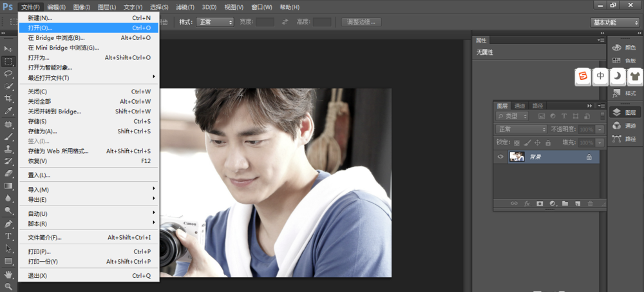Click the add layer style fx icon
The width and height of the screenshot is (644, 292).
(527, 204)
